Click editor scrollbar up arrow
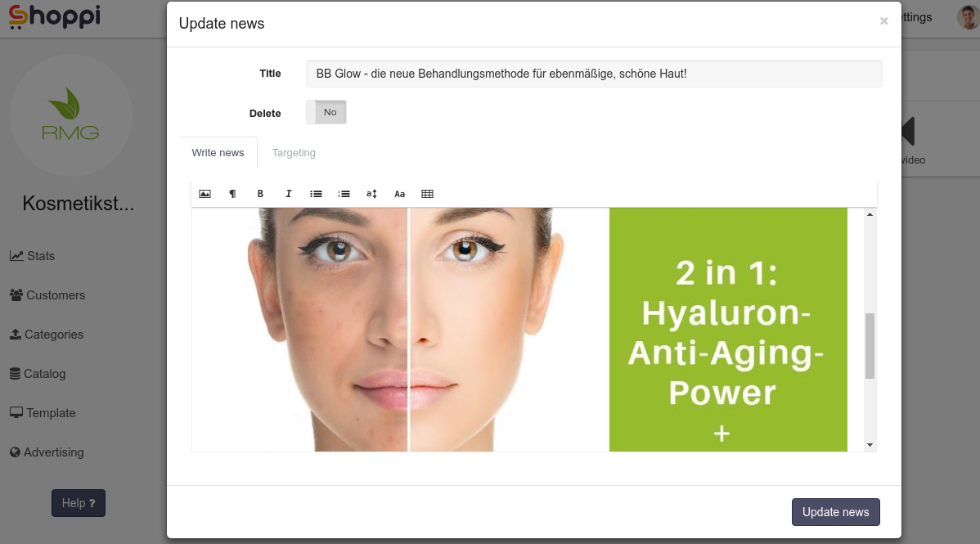980x544 pixels. pyautogui.click(x=870, y=214)
